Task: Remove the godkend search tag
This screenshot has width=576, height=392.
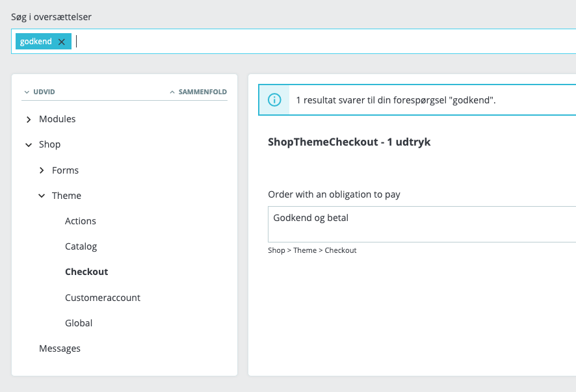Action: 62,42
